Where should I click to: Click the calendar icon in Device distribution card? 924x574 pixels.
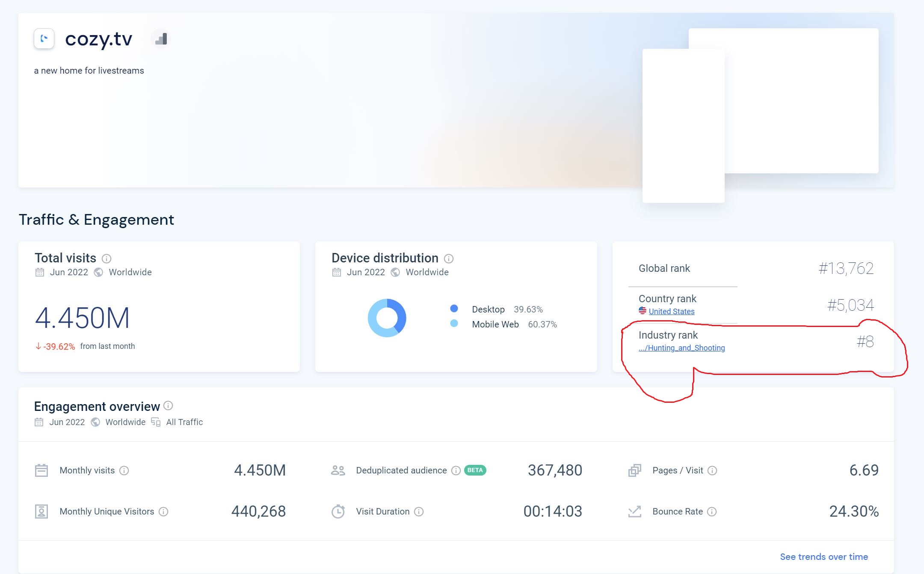(x=337, y=272)
